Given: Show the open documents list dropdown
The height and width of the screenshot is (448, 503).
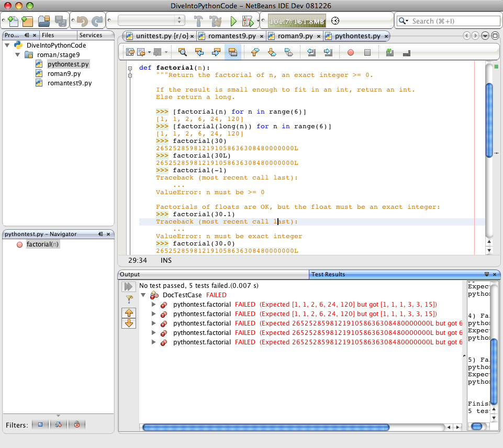Looking at the screenshot, I should pyautogui.click(x=485, y=36).
